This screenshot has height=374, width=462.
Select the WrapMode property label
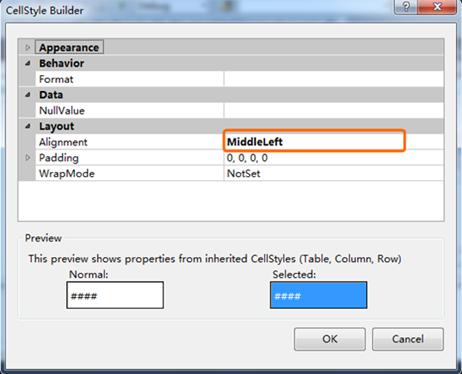tap(67, 173)
